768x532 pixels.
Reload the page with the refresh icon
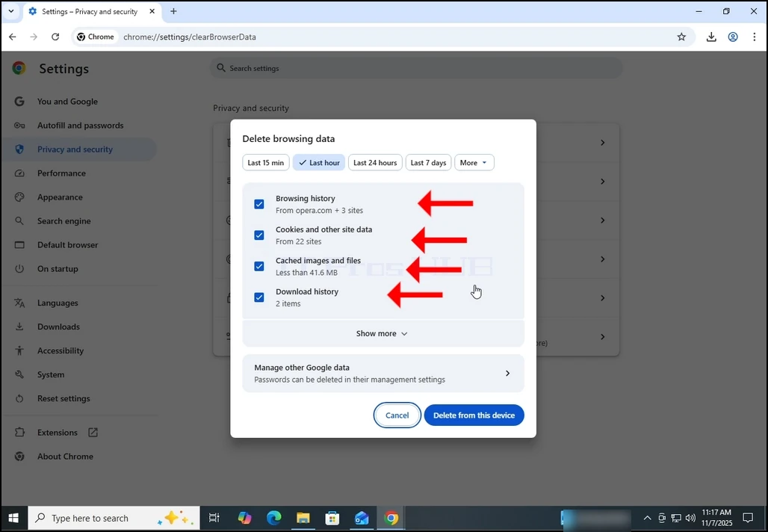[55, 37]
